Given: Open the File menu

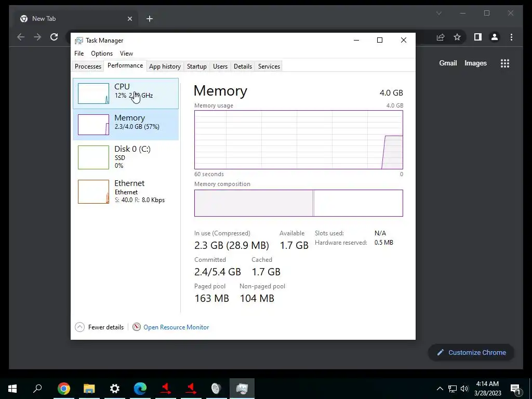Looking at the screenshot, I should (x=79, y=54).
